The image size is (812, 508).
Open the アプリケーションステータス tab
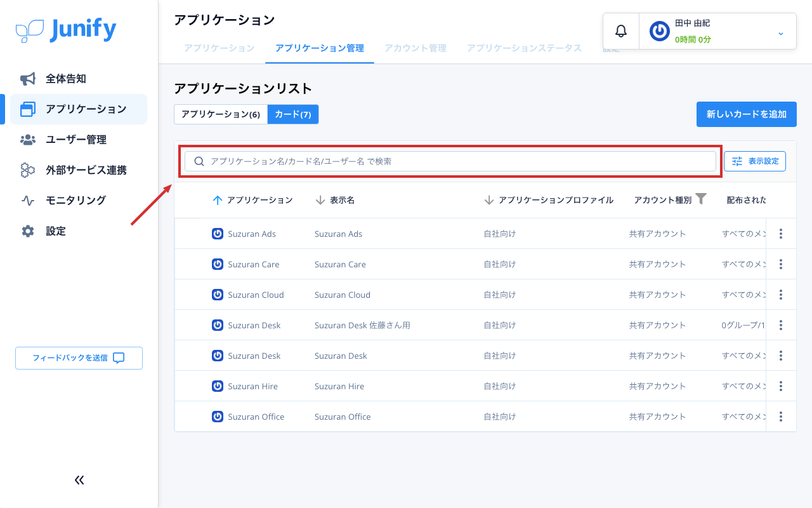coord(525,48)
